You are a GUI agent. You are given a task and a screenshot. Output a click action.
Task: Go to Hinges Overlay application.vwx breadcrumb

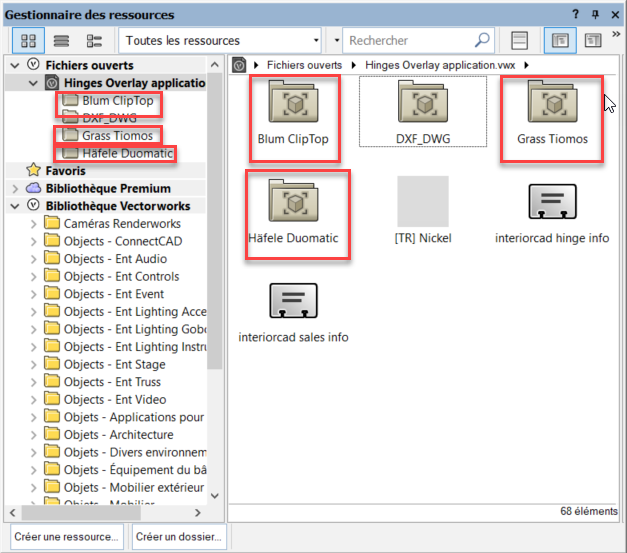click(440, 65)
